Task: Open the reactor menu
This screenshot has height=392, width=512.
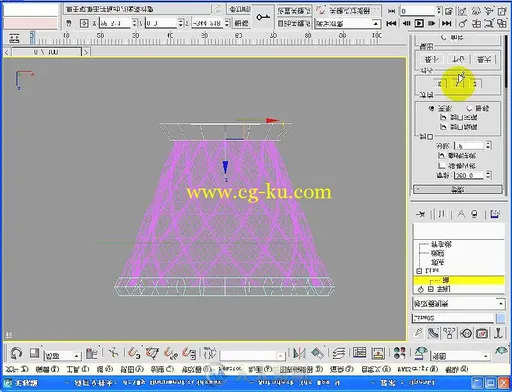Action: pyautogui.click(x=230, y=369)
